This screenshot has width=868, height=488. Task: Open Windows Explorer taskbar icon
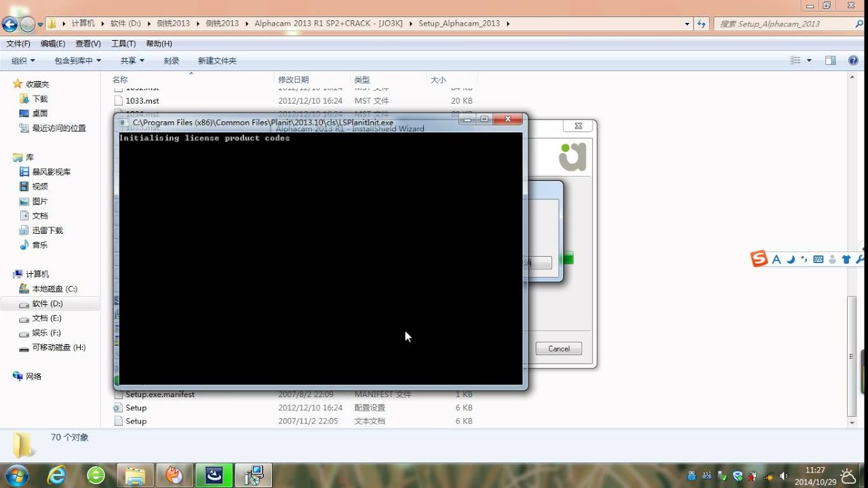tap(136, 475)
